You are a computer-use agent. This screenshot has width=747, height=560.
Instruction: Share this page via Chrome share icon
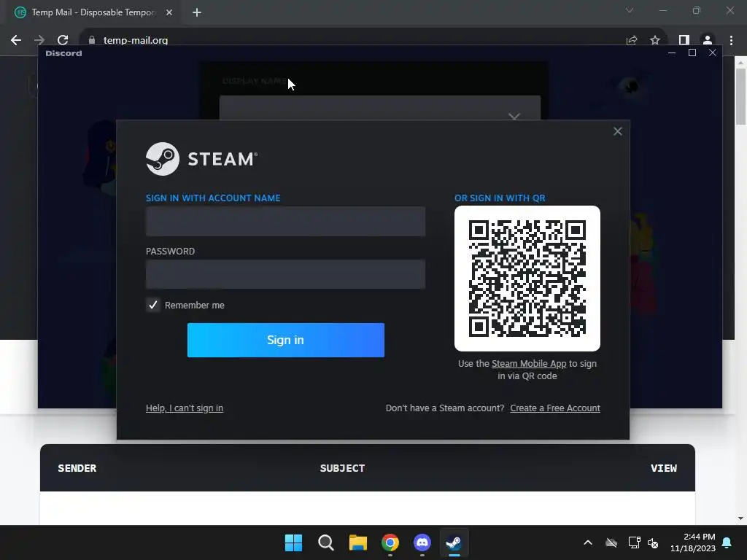[x=632, y=40]
